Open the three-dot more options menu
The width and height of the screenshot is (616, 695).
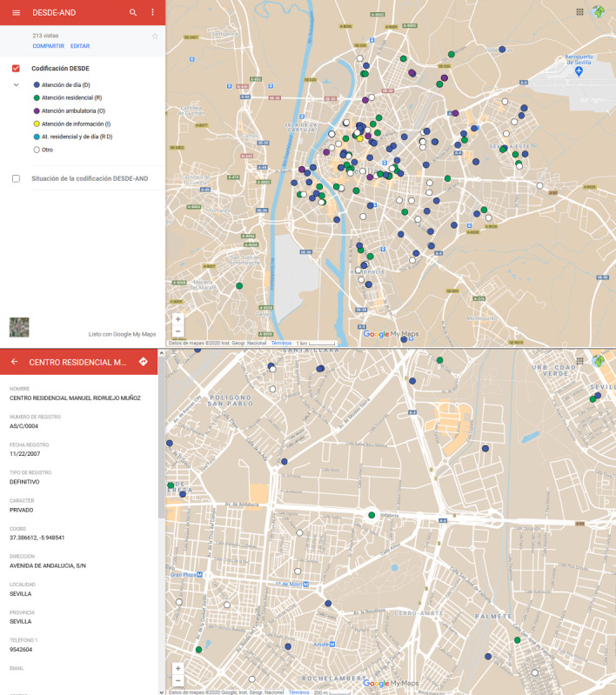[x=152, y=13]
